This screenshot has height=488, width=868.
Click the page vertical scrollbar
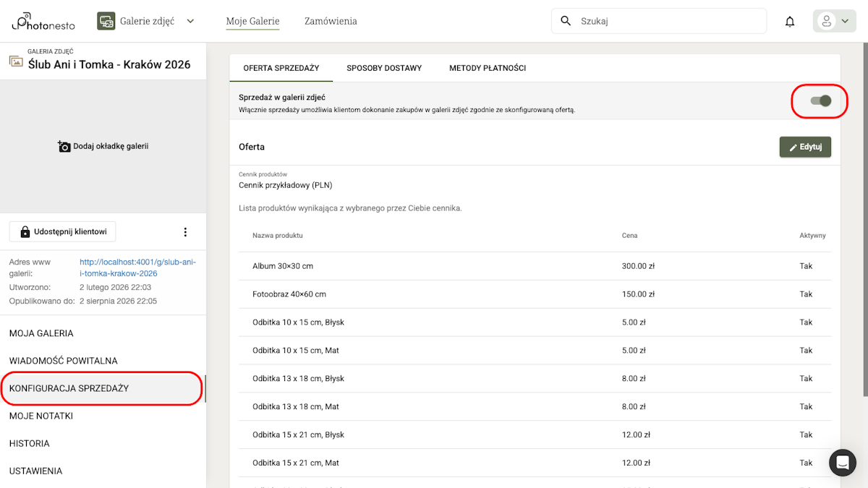[864, 217]
